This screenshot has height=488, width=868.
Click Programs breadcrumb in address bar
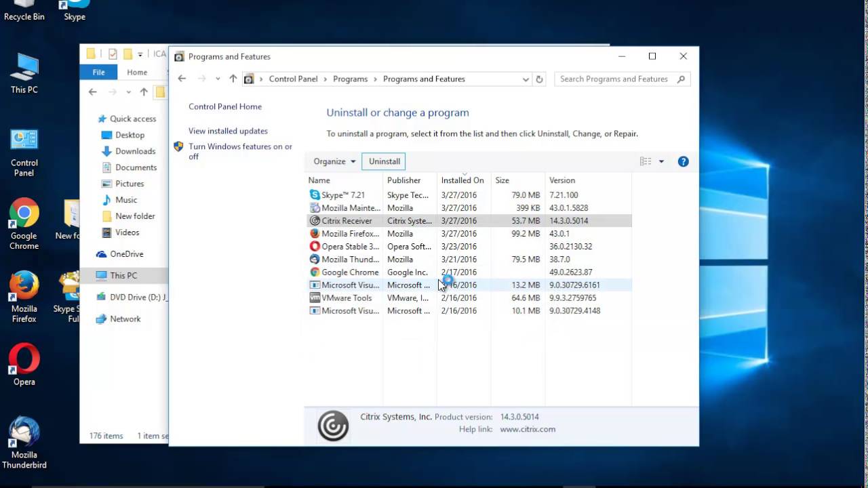tap(350, 79)
